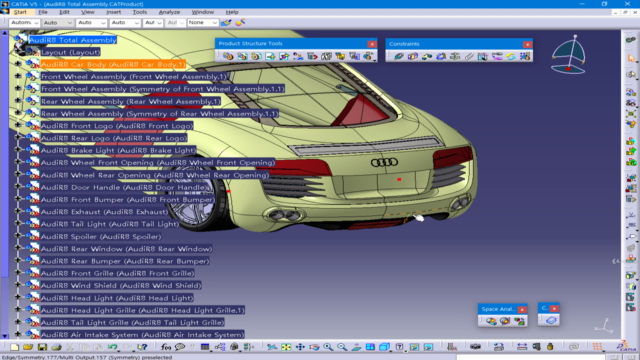Image resolution: width=640 pixels, height=360 pixels.
Task: Click the Print icon in bottom toolbar
Action: [x=56, y=347]
